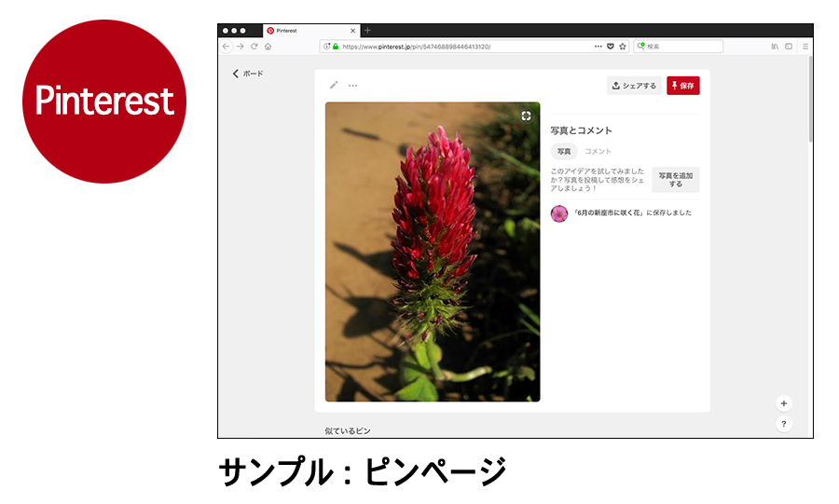Reload the page in the browser toolbar
Screen dimensions: 839x504
tap(254, 46)
